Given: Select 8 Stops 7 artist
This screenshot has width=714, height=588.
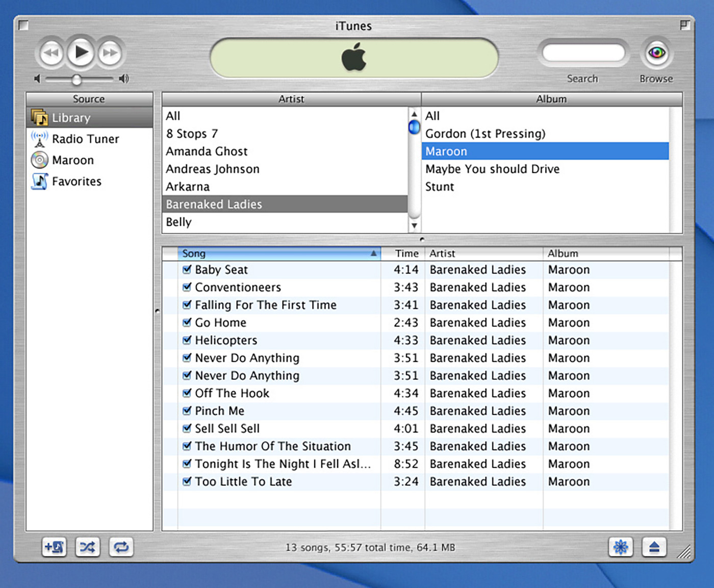Looking at the screenshot, I should [285, 134].
